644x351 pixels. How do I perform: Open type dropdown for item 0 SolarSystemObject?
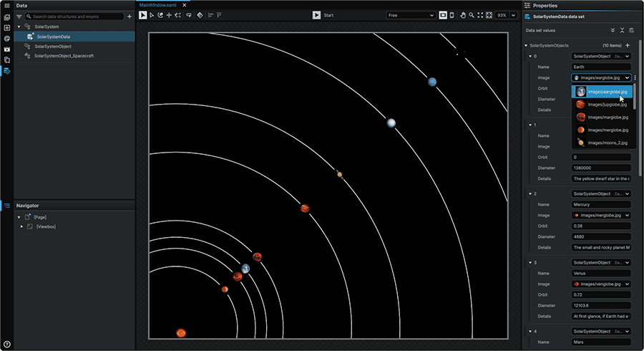tap(601, 57)
